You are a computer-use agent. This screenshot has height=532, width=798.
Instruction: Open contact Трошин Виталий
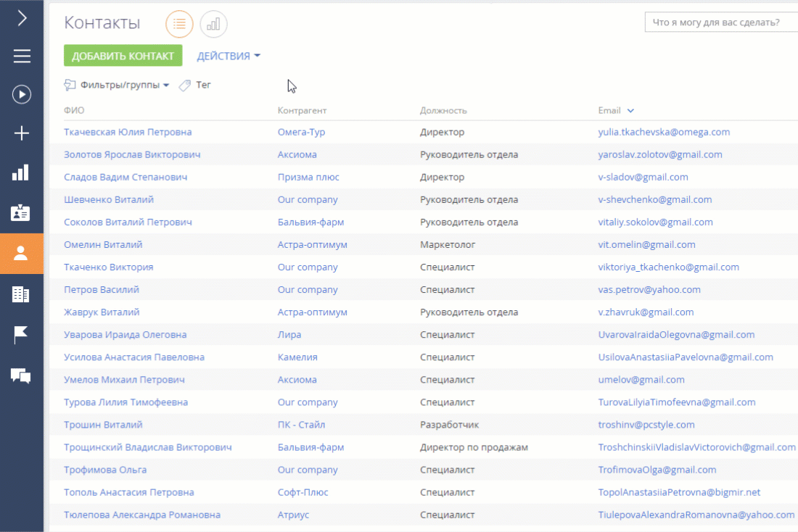tap(103, 425)
